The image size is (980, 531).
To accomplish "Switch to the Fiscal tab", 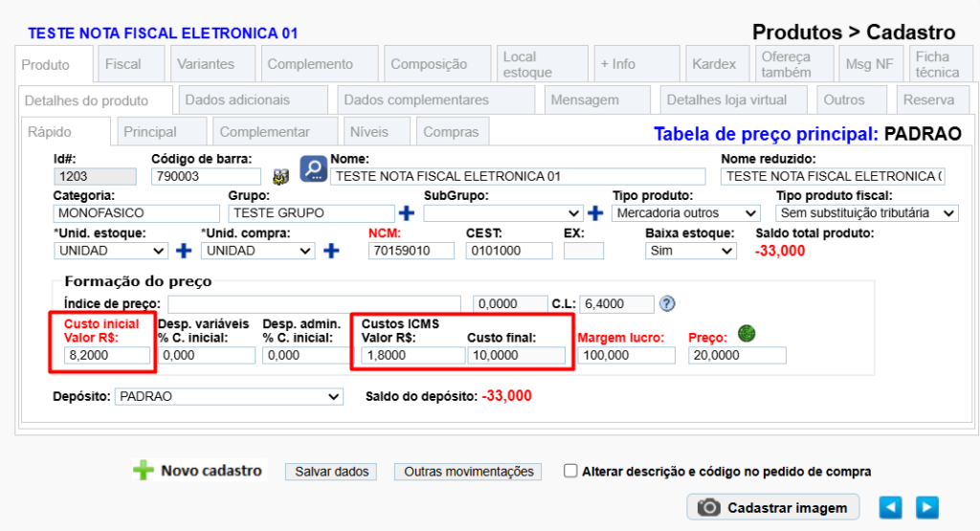I will pyautogui.click(x=131, y=64).
